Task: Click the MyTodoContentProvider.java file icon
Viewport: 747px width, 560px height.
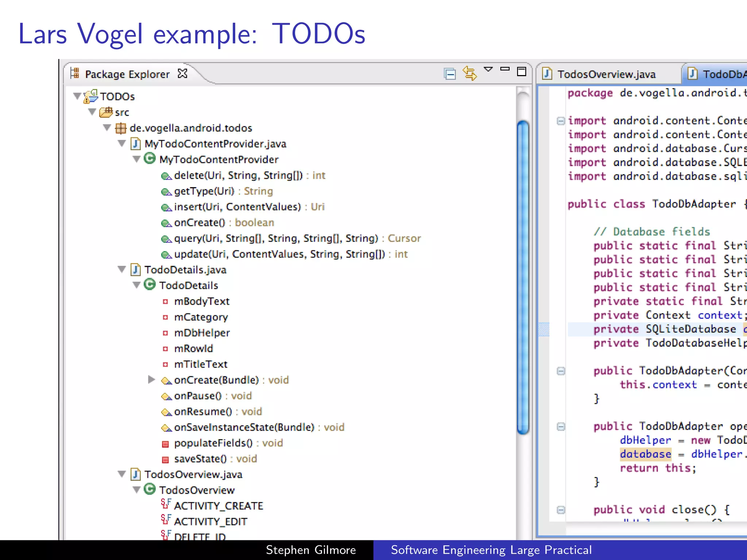Action: (x=136, y=144)
